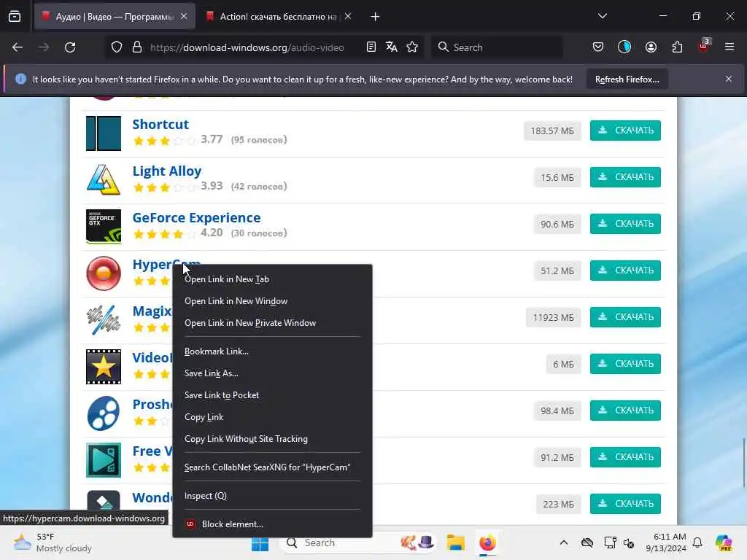Click the Proshow blue circle logo

click(104, 413)
